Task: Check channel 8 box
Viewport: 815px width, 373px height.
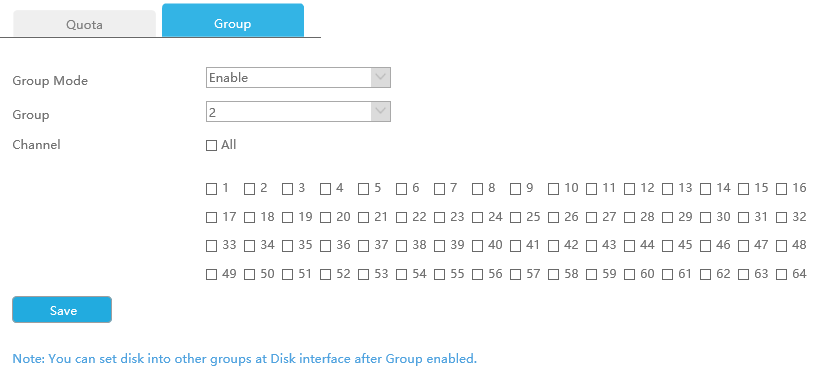Action: point(477,189)
